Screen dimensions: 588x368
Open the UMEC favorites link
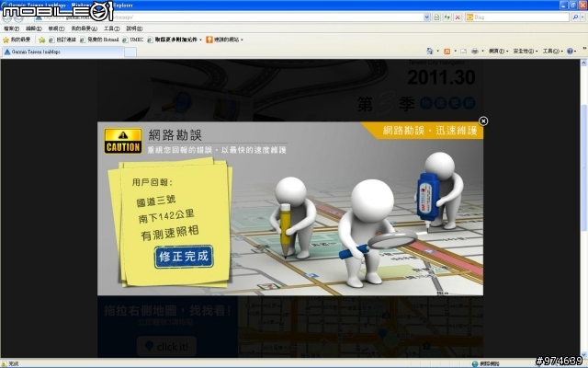click(132, 40)
